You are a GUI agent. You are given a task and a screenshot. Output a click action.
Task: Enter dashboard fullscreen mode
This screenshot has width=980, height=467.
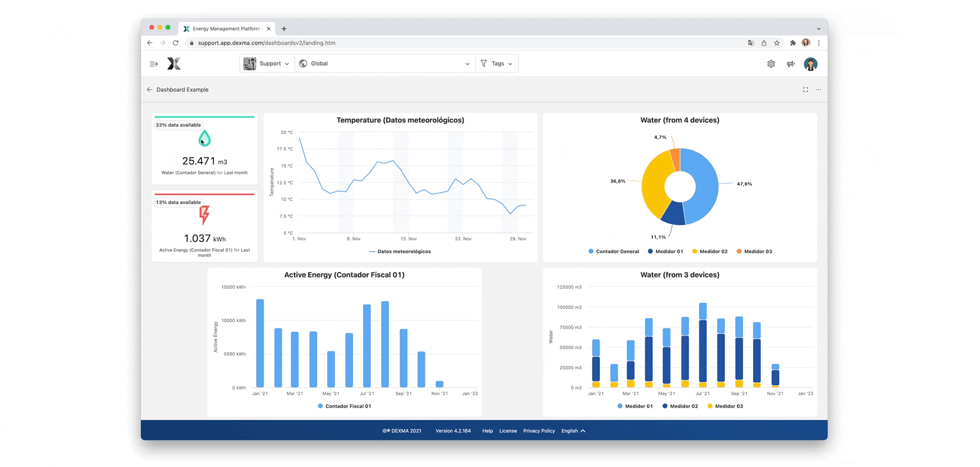point(805,90)
